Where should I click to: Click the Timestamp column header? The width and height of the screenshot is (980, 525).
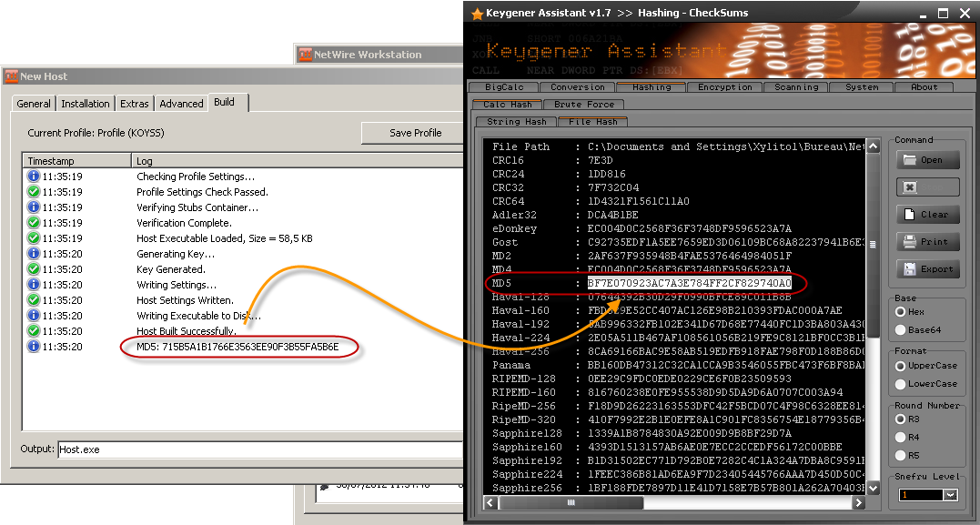(77, 161)
